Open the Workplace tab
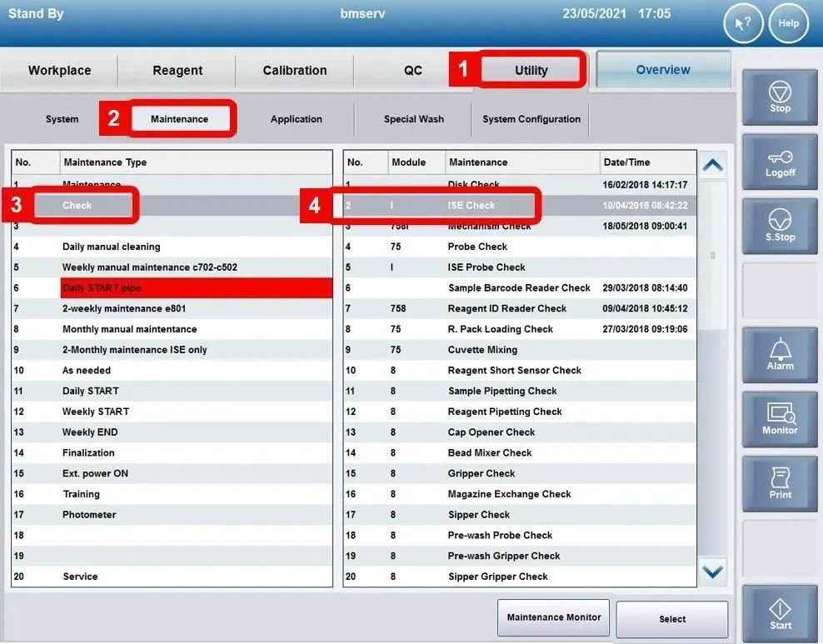The height and width of the screenshot is (644, 823). pos(59,70)
